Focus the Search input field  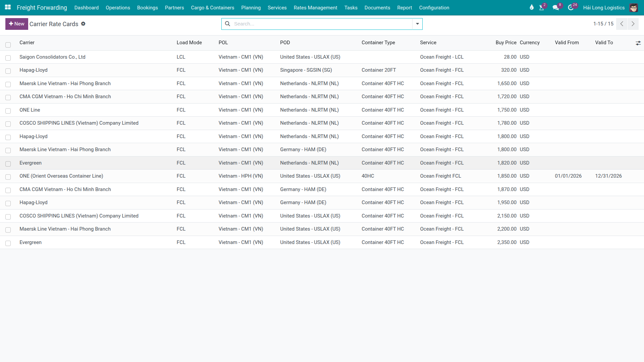coord(322,24)
